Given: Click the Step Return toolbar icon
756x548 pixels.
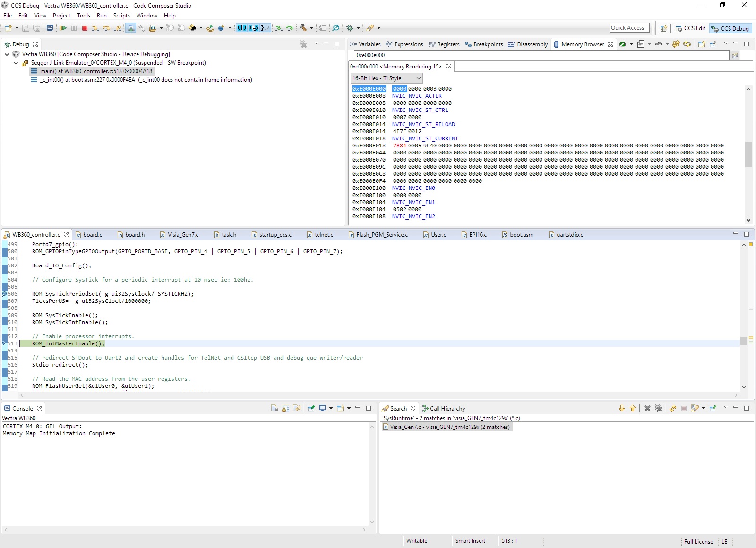Looking at the screenshot, I should (118, 28).
